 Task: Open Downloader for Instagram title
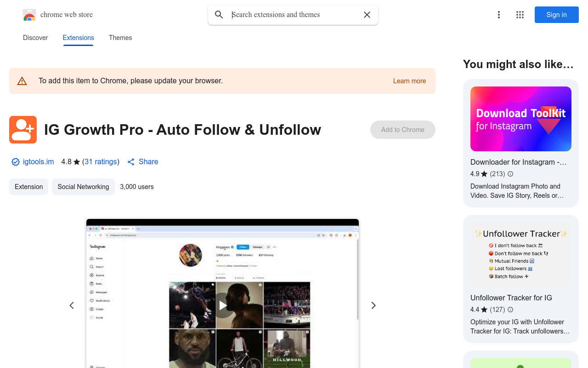519,162
